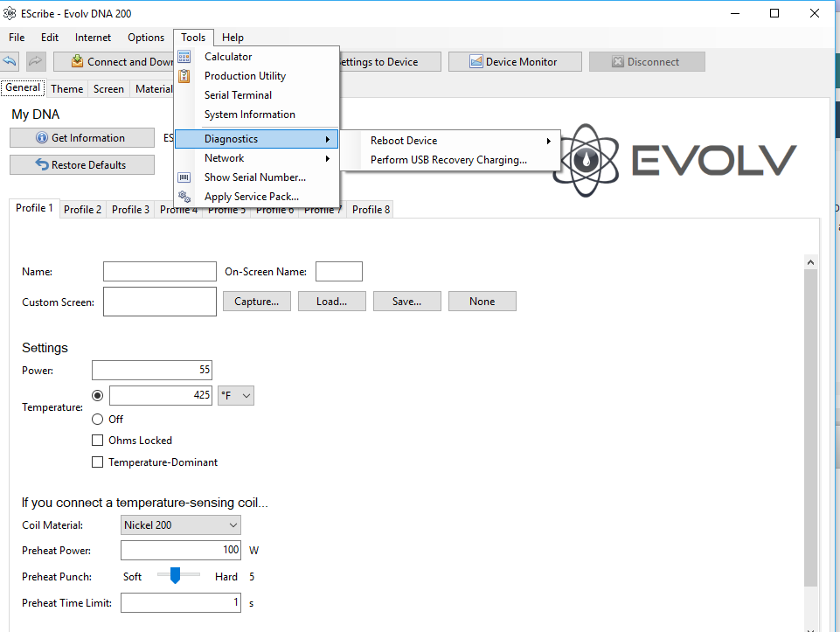Viewport: 840px width, 632px height.
Task: Click Restore Defaults button
Action: (x=81, y=165)
